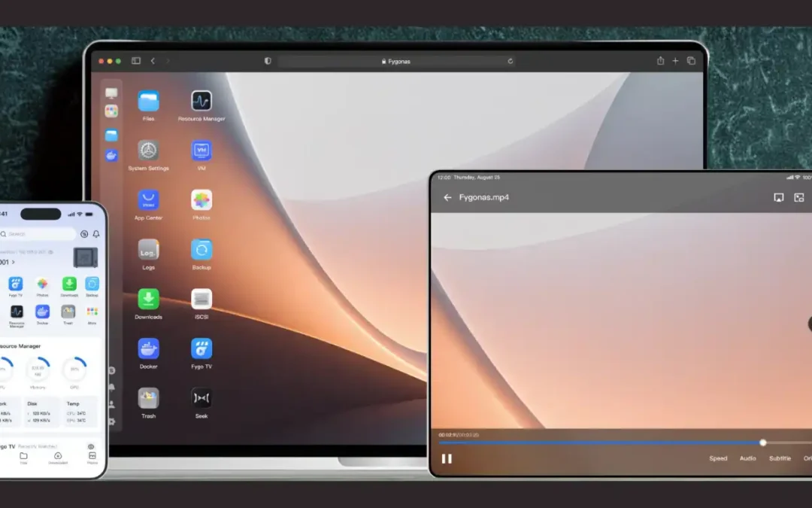This screenshot has width=812, height=508.
Task: Pause the Fygonas.mp4 video
Action: pyautogui.click(x=447, y=458)
